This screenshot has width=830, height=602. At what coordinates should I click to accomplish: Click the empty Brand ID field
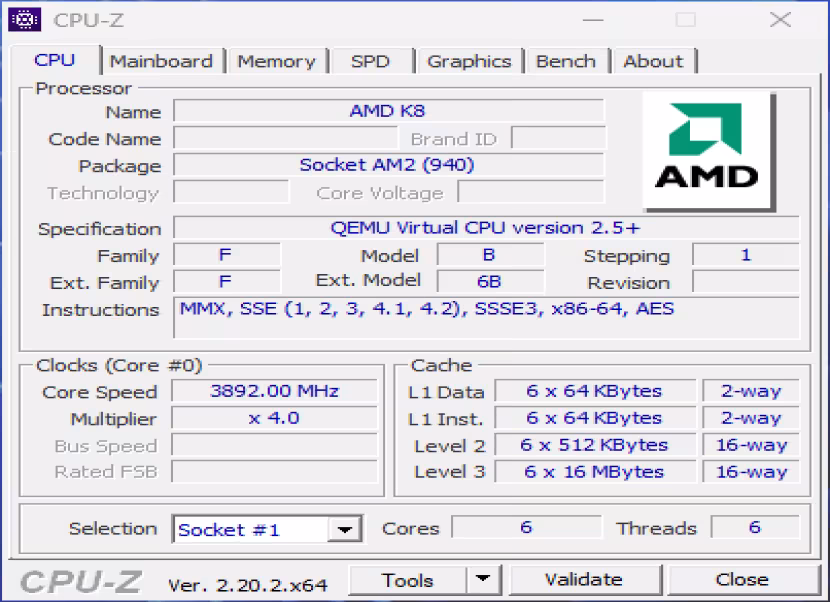[558, 138]
